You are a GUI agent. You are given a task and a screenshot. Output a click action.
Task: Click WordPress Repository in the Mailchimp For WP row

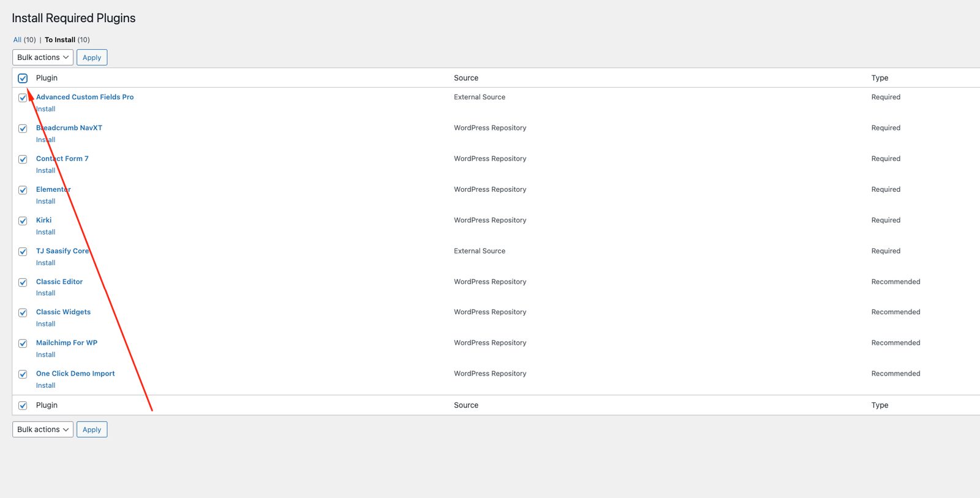pos(490,343)
